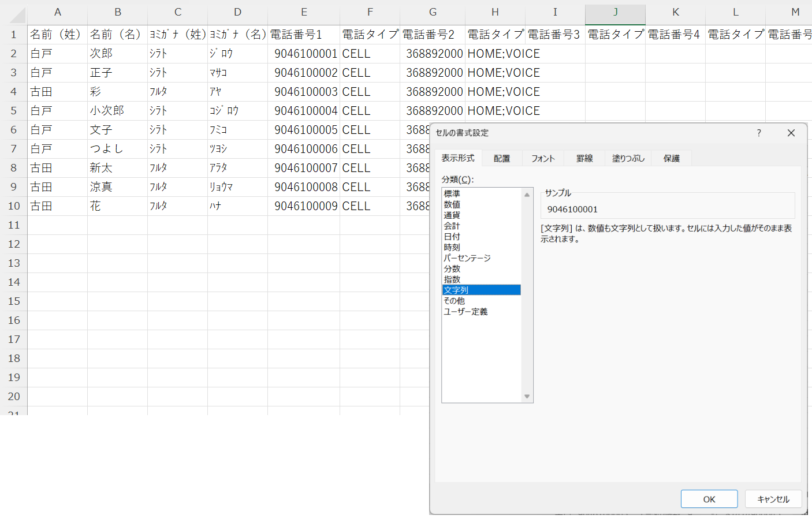Open the 罫線 tab
Viewport: 812px width, 519px height.
coord(584,158)
